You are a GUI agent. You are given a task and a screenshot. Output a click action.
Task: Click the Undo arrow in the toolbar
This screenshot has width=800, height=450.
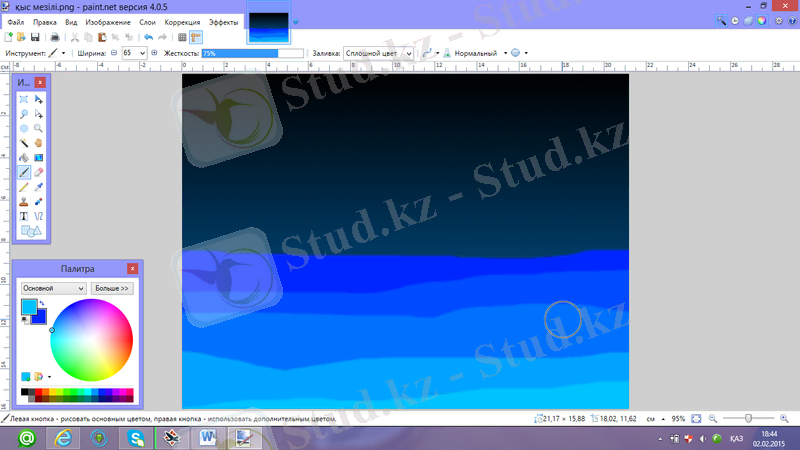(148, 37)
